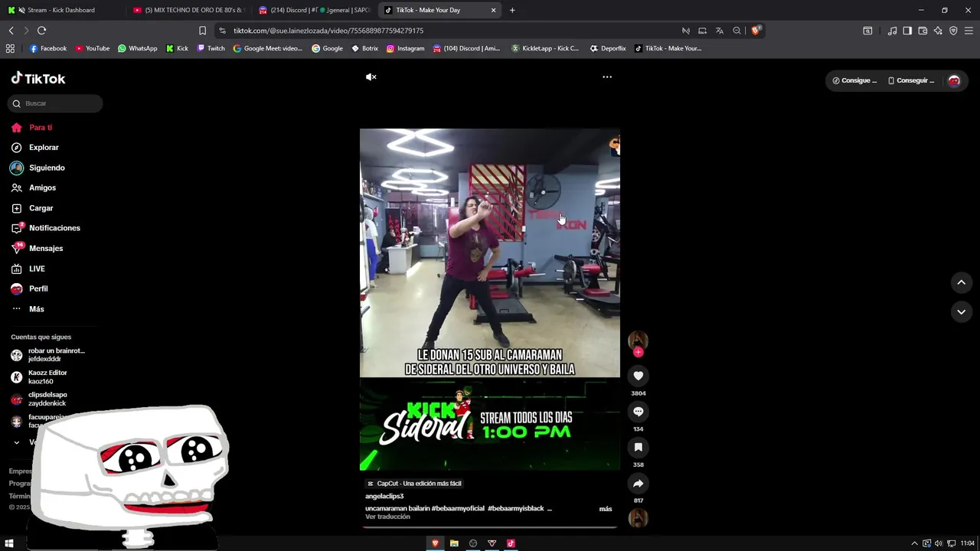Open comments with 134 count icon
Image resolution: width=980 pixels, height=551 pixels.
638,412
